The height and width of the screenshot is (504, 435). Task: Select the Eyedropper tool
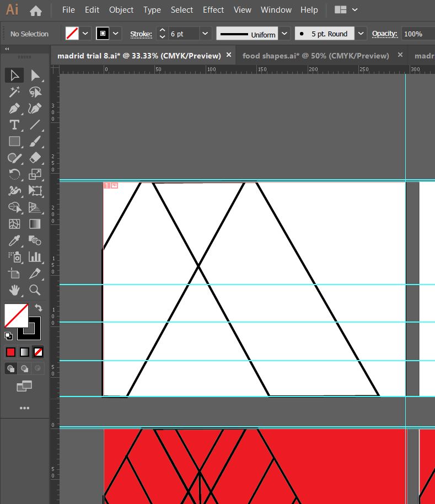(14, 240)
